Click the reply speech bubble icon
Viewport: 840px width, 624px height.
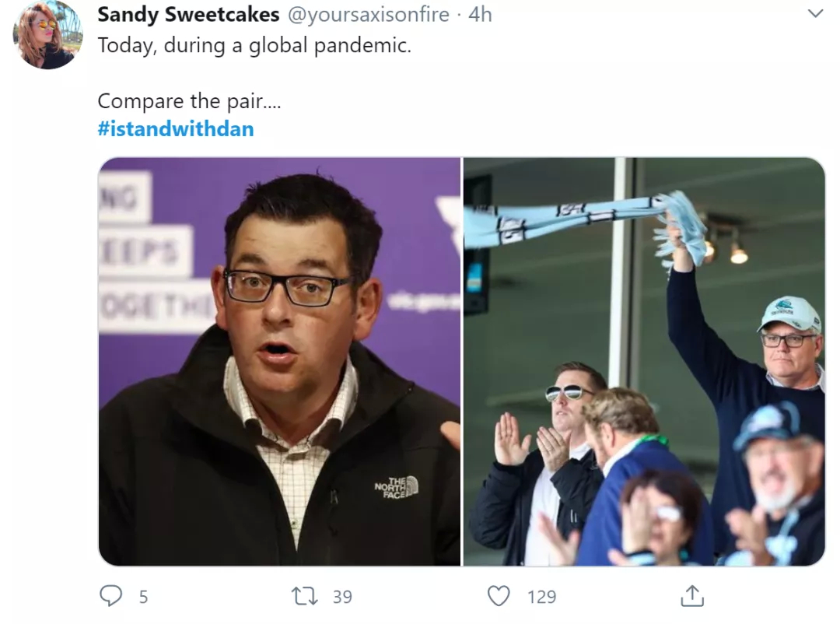[x=111, y=595]
